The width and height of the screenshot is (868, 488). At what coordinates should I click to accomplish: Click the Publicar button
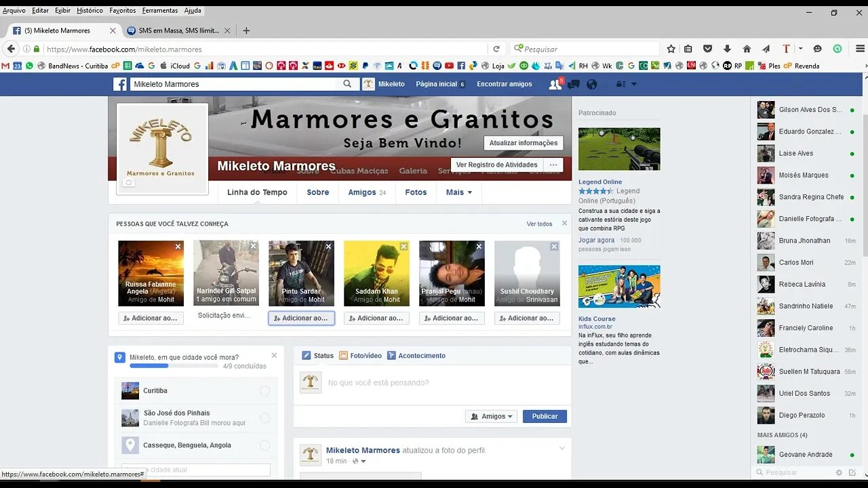[x=545, y=416]
